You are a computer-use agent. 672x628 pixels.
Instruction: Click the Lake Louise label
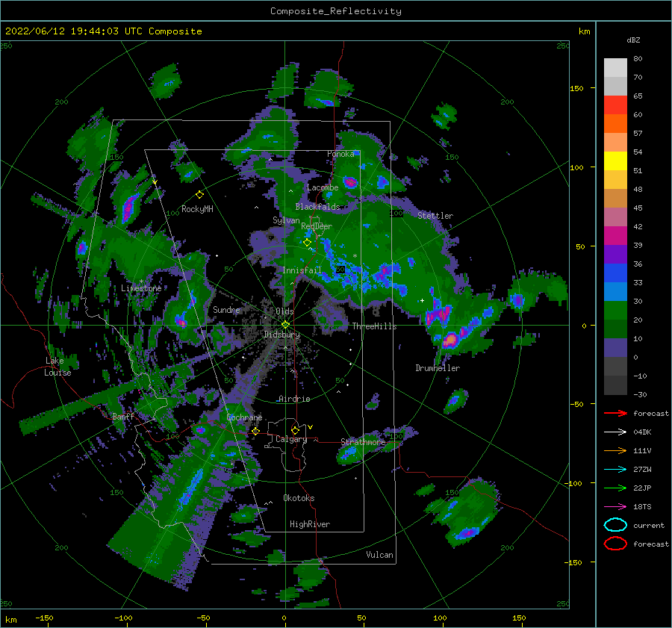click(57, 367)
